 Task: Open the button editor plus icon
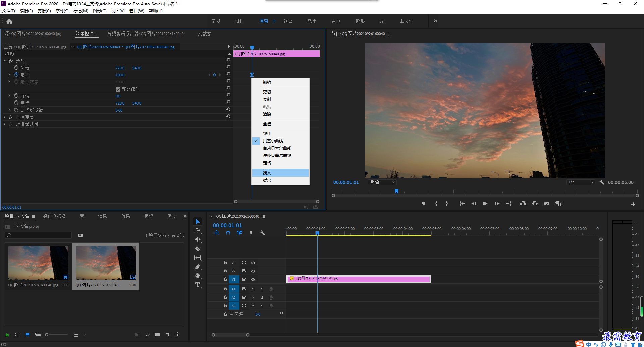(x=633, y=204)
